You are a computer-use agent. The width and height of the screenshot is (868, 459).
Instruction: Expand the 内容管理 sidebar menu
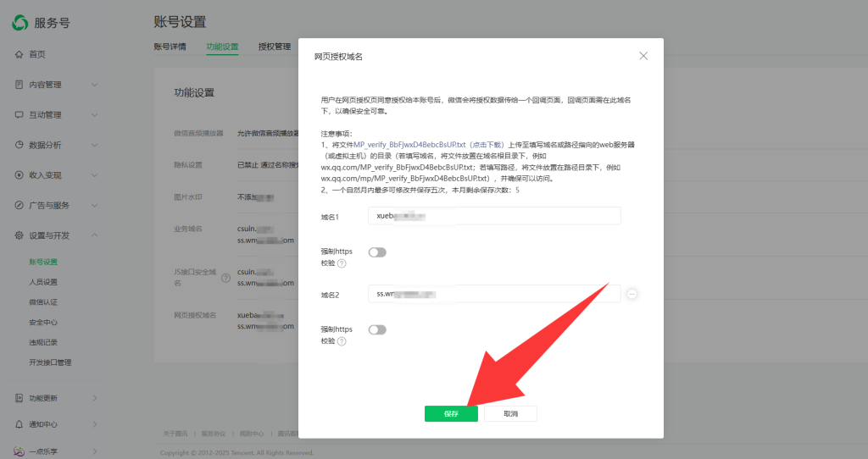pos(94,85)
